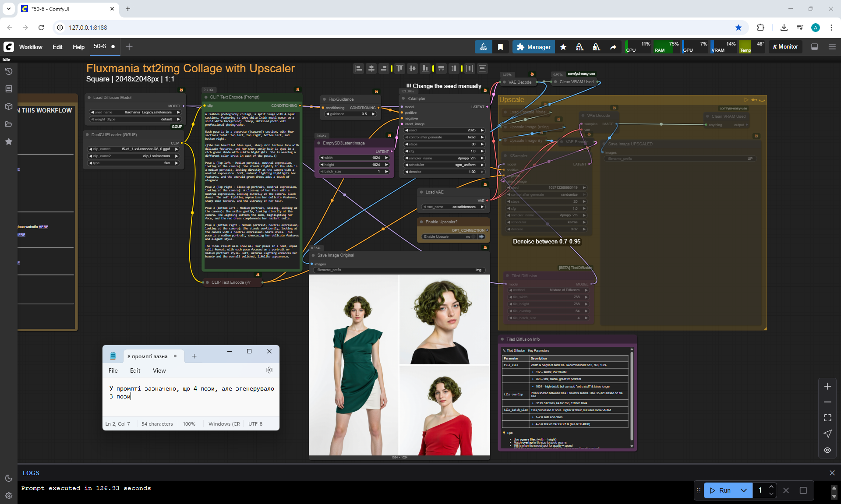
Task: Click the share arrow icon in toolbar
Action: coord(613,47)
